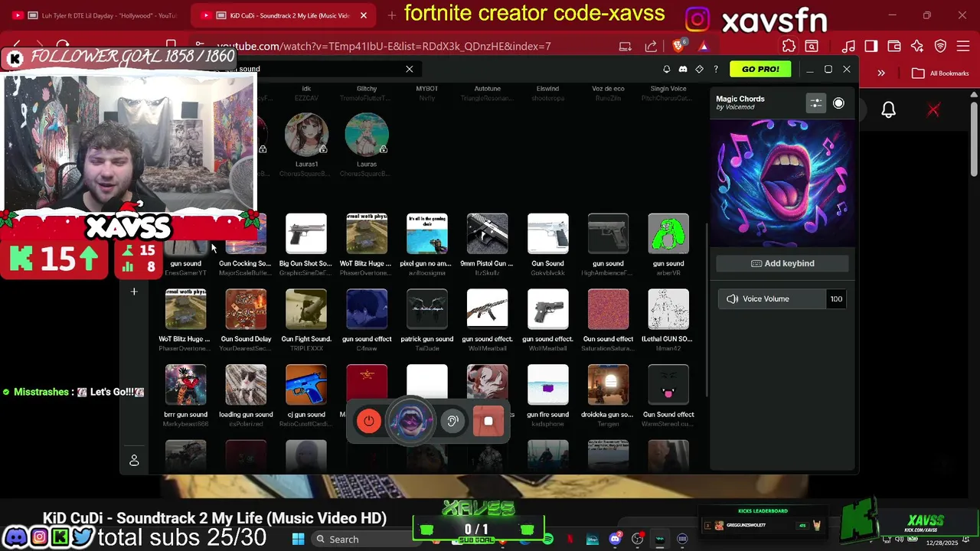Play rifle gun sound effect. tile

click(488, 309)
